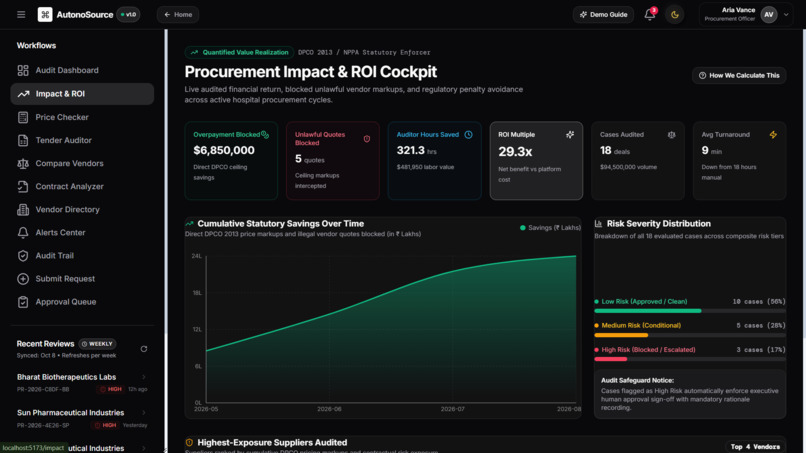
Task: Click the Contract Analyzer file icon
Action: (x=23, y=187)
